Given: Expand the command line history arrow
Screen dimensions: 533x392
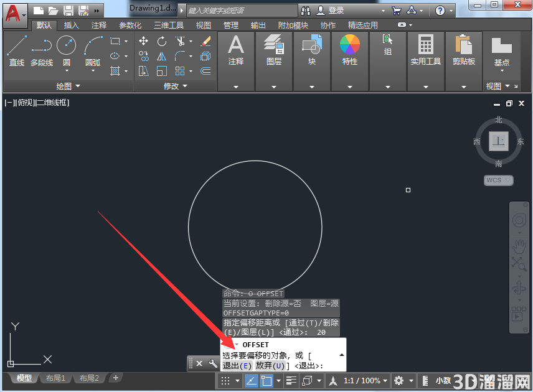Looking at the screenshot, I should [x=342, y=355].
